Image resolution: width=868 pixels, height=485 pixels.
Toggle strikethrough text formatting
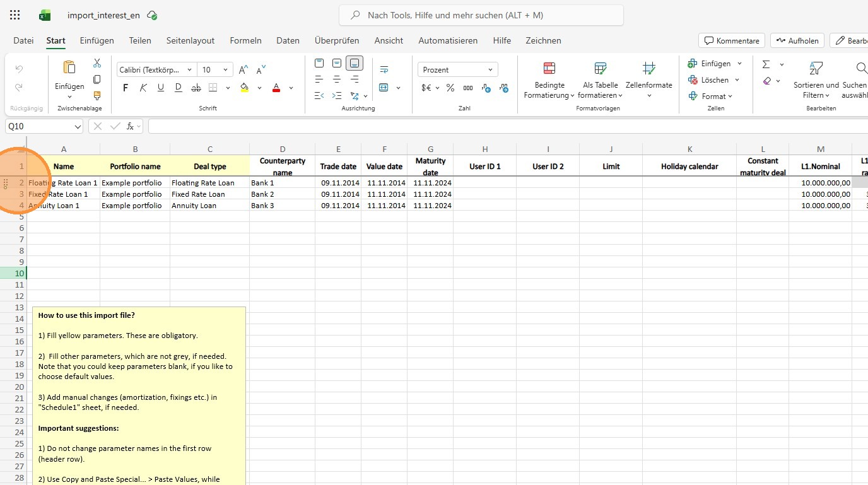tap(196, 88)
